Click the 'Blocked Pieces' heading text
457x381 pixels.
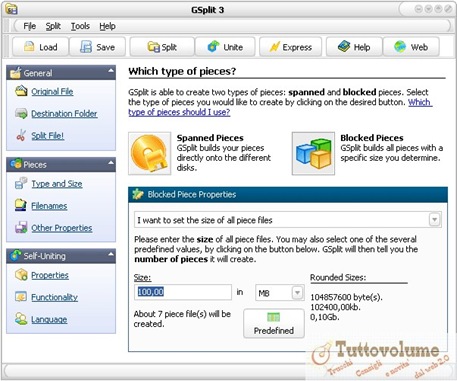coord(372,138)
